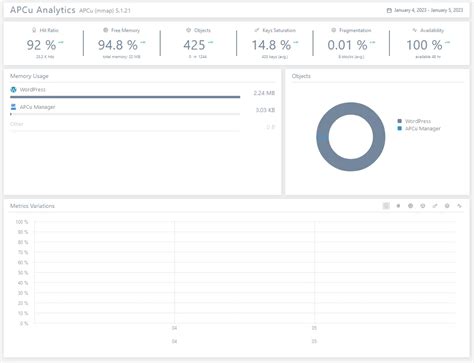This screenshot has height=363, width=474.
Task: Click the APCu (mmap) 5.1.21 version text
Action: tap(105, 11)
